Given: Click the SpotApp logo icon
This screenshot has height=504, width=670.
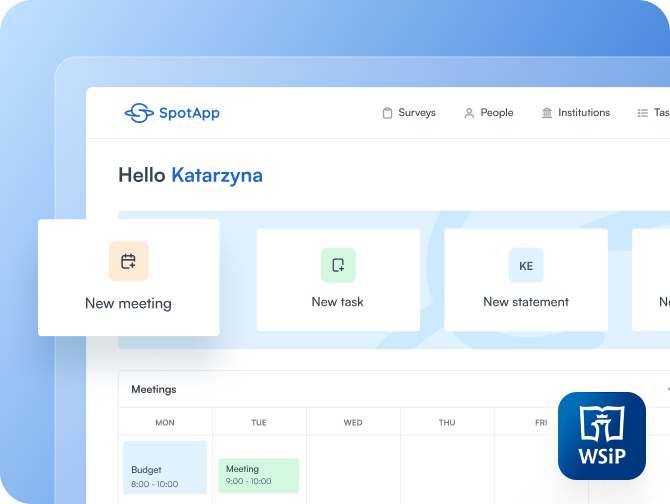Looking at the screenshot, I should pyautogui.click(x=139, y=113).
